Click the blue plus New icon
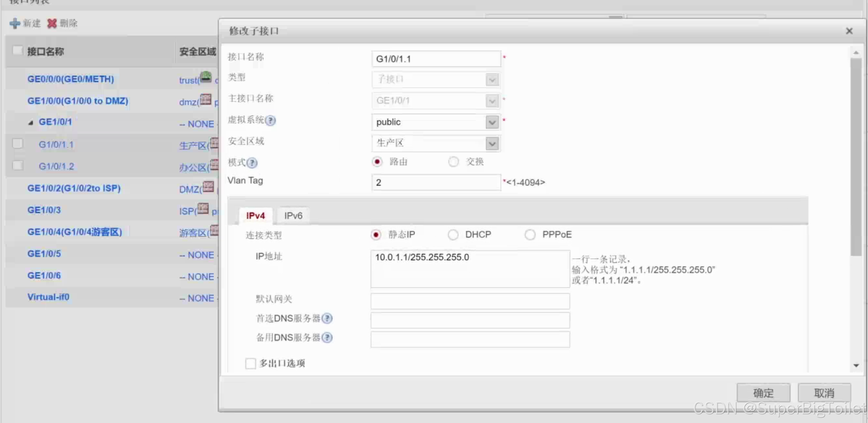The width and height of the screenshot is (868, 423). point(15,23)
